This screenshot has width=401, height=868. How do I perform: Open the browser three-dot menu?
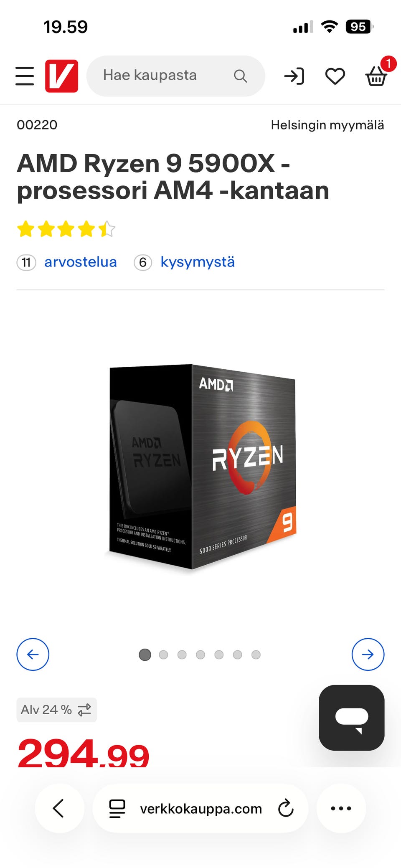click(x=341, y=808)
